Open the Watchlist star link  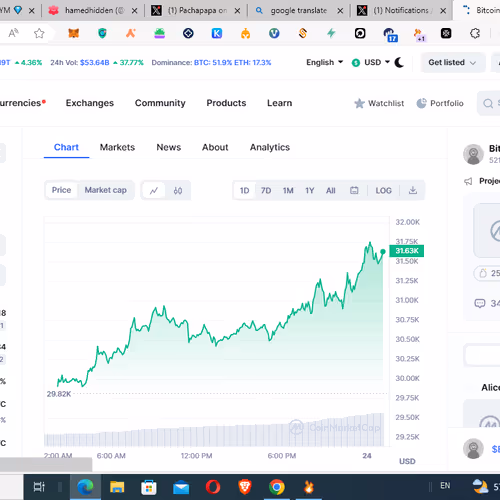379,103
